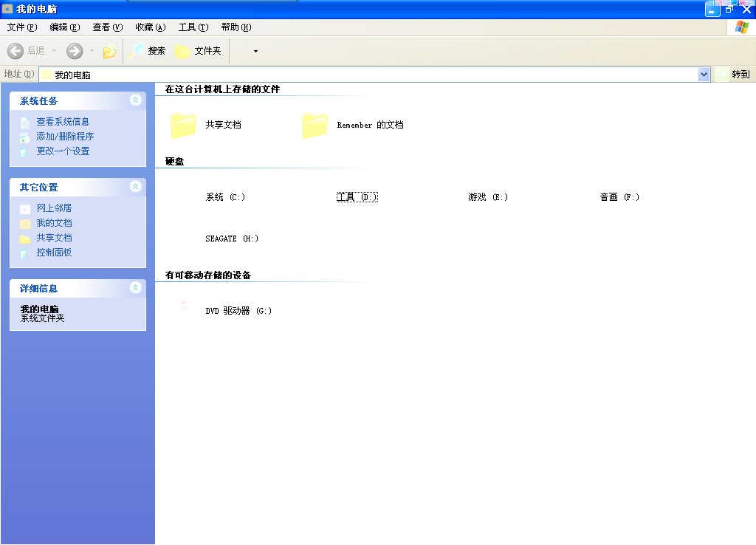Open the 编辑(E) menu
This screenshot has height=545, width=756.
tap(65, 27)
